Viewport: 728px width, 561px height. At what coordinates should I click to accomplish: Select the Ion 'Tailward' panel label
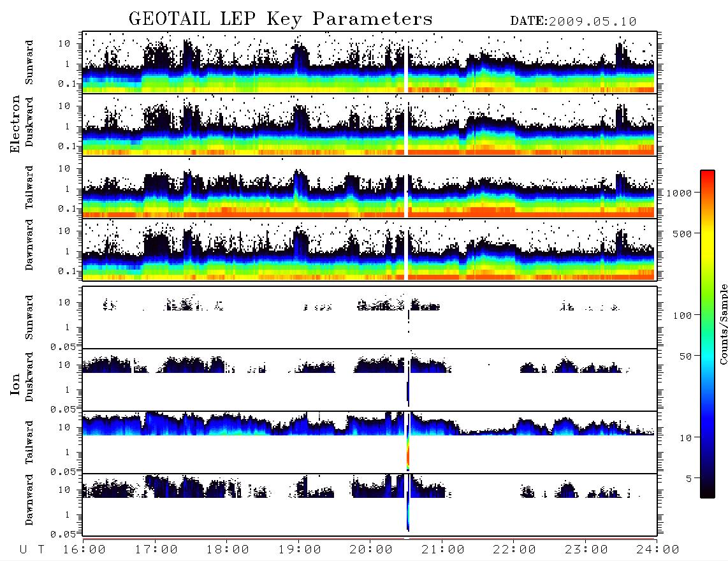point(29,442)
